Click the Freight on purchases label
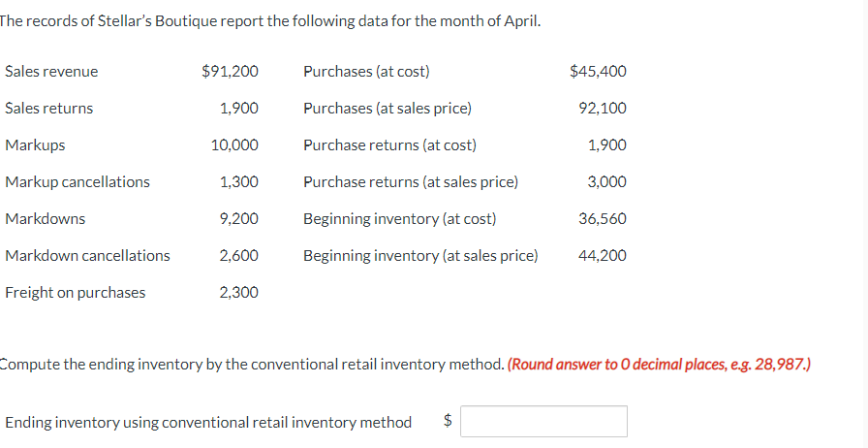Screen dimensions: 868x448 76,293
